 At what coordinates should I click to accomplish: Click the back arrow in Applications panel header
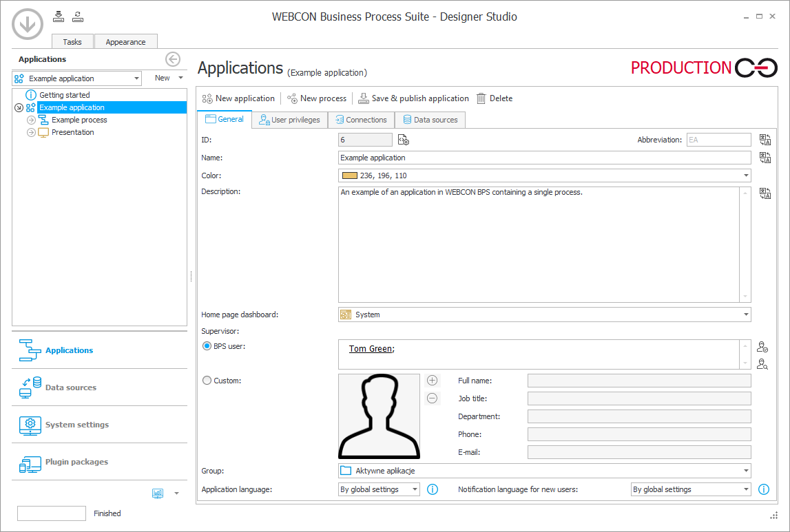(173, 59)
